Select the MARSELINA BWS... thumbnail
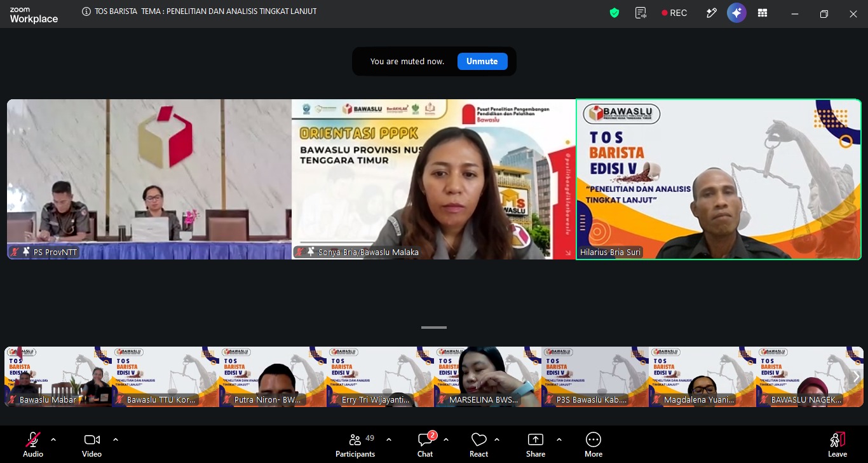The height and width of the screenshot is (463, 868). click(x=488, y=377)
